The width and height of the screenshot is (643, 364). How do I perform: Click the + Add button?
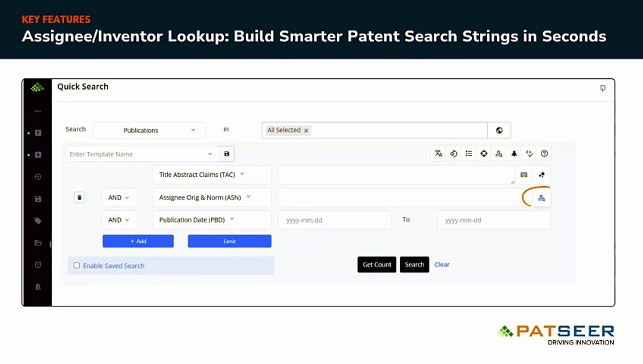click(x=138, y=241)
